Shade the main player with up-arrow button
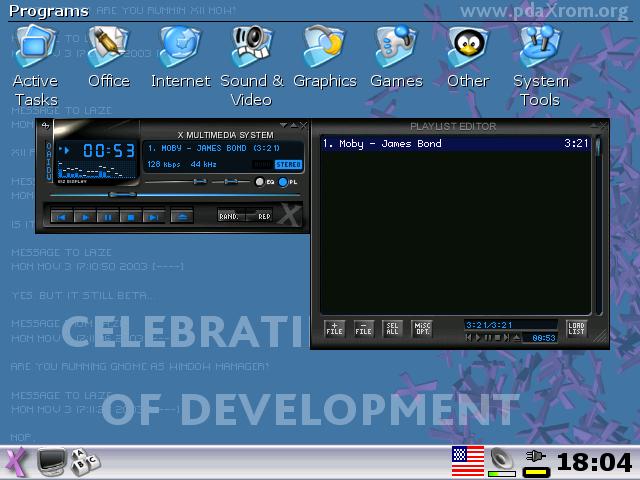640x480 pixels. point(293,125)
